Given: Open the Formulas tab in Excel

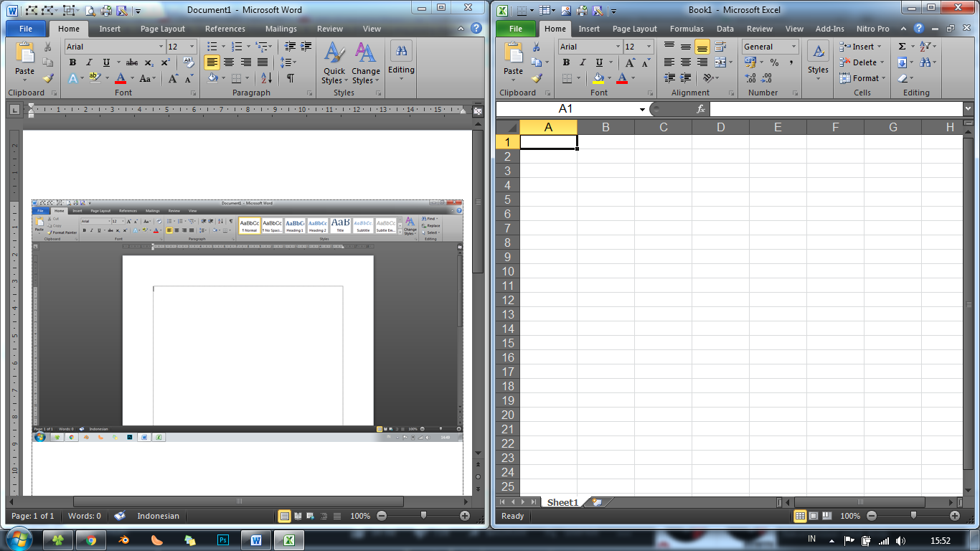Looking at the screenshot, I should (x=687, y=29).
